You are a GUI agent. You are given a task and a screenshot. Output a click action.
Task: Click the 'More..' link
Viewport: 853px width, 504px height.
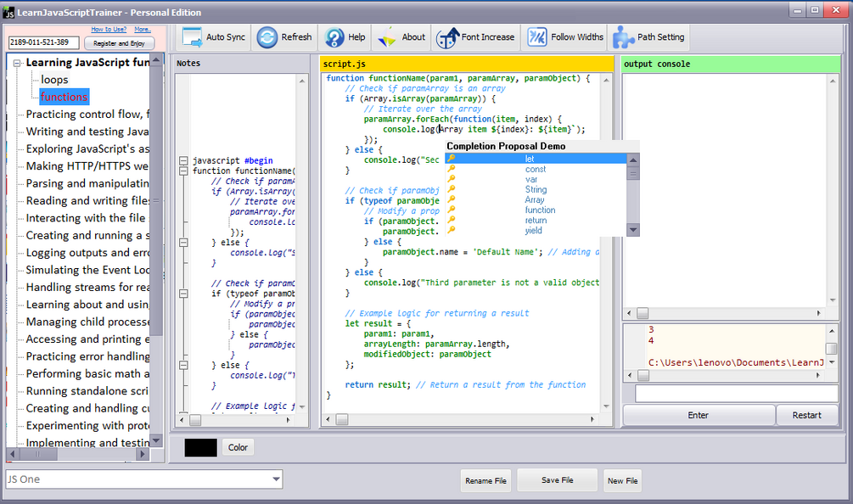pos(143,30)
